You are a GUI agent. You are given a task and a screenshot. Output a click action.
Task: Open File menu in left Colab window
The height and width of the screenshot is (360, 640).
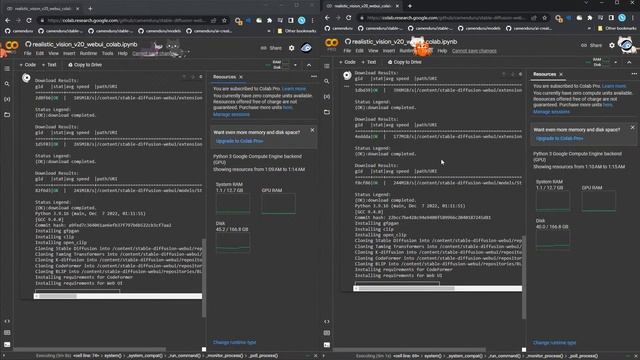tap(27, 53)
